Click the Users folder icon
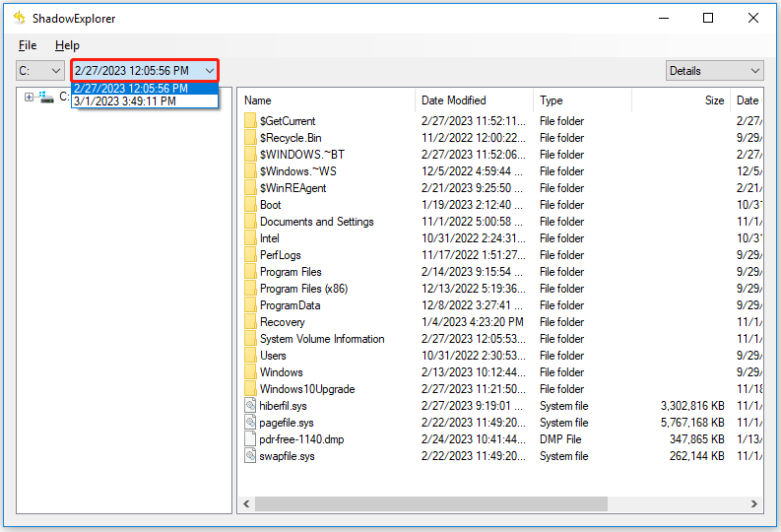This screenshot has width=781, height=532. tap(250, 356)
